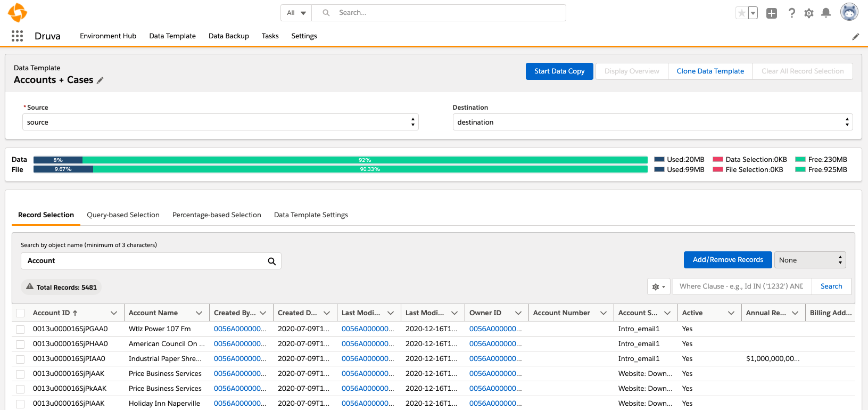
Task: Open the user profile avatar
Action: tap(849, 12)
